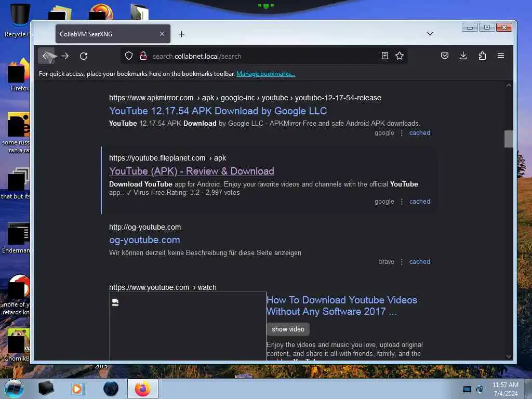The image size is (532, 399).
Task: Click the youtube.fileplanet.com URL text
Action: point(167,158)
